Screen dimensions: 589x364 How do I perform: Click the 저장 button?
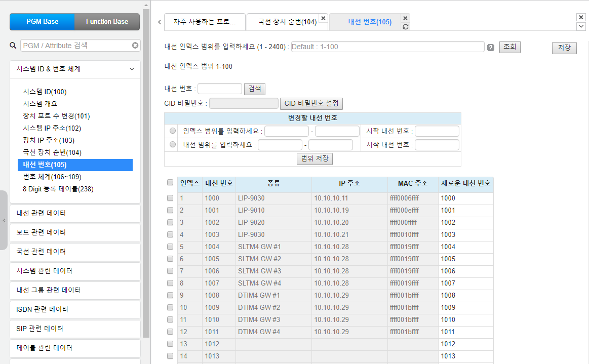pyautogui.click(x=564, y=48)
